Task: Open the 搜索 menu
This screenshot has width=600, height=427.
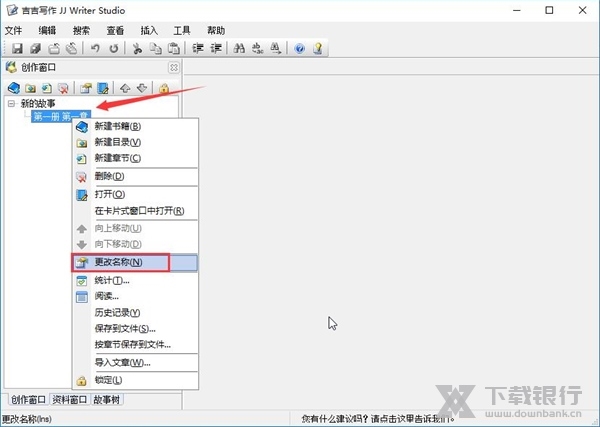Action: pyautogui.click(x=81, y=31)
